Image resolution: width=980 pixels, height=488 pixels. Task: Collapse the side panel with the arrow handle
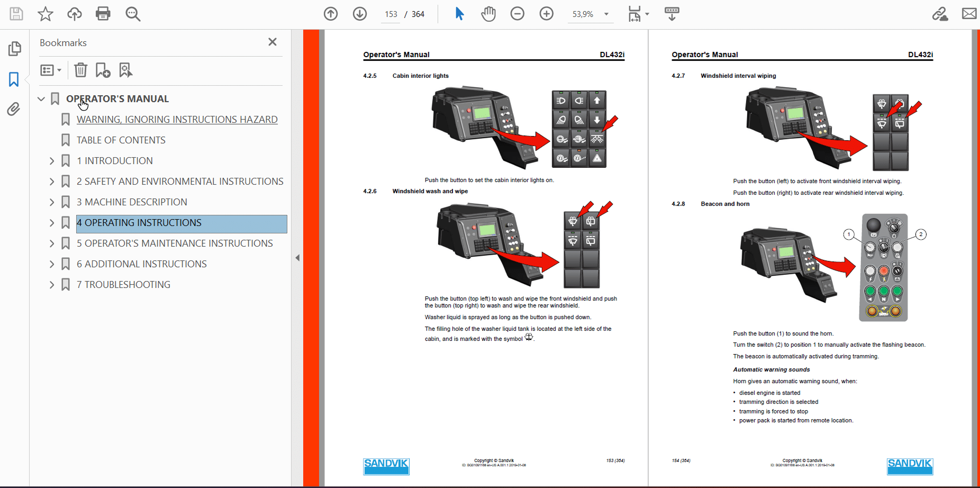click(x=297, y=258)
